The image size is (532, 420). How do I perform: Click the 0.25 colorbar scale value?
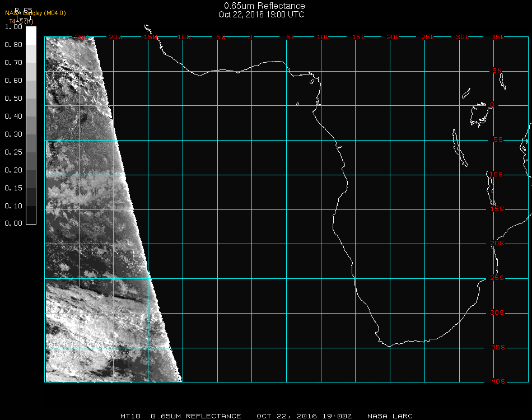(13, 152)
